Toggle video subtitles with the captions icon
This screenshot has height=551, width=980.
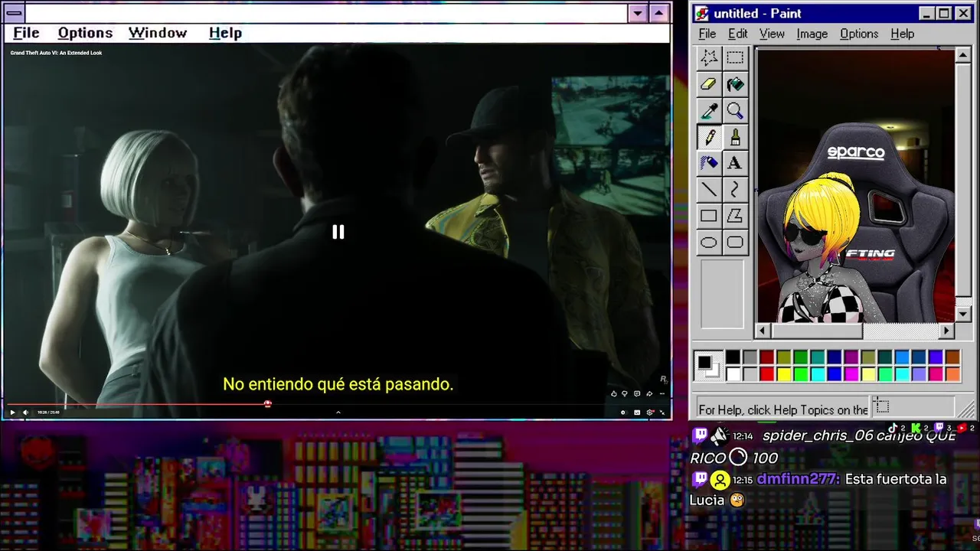[x=637, y=412]
